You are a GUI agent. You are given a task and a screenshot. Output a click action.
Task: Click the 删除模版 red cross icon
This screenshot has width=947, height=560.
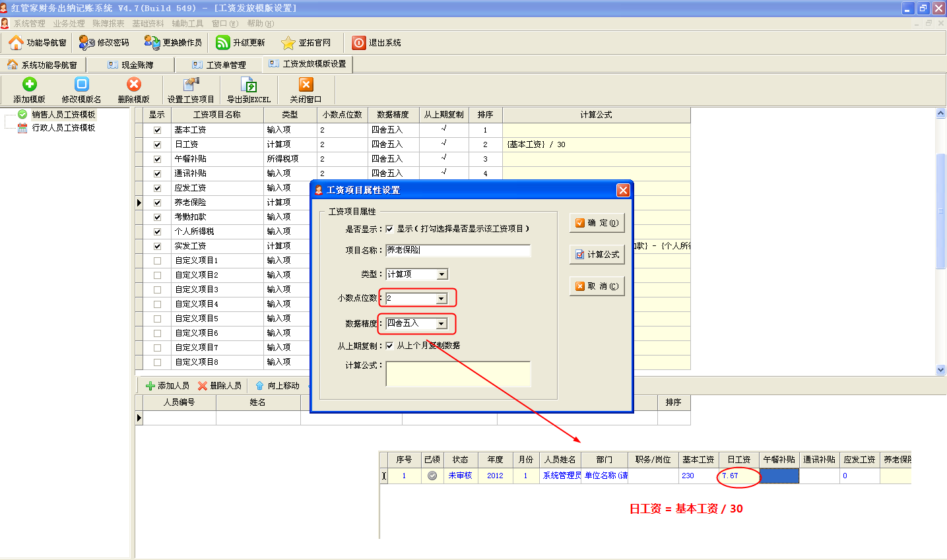tap(134, 84)
